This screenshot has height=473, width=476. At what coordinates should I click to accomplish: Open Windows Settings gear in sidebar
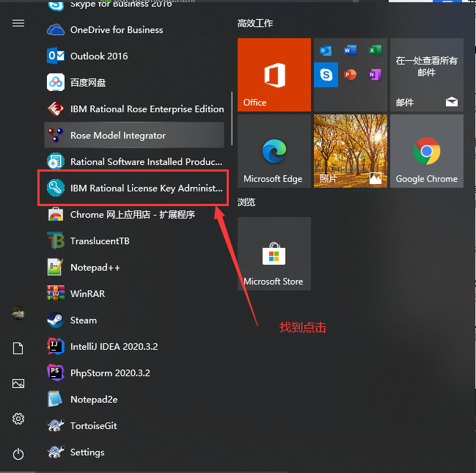[x=18, y=419]
